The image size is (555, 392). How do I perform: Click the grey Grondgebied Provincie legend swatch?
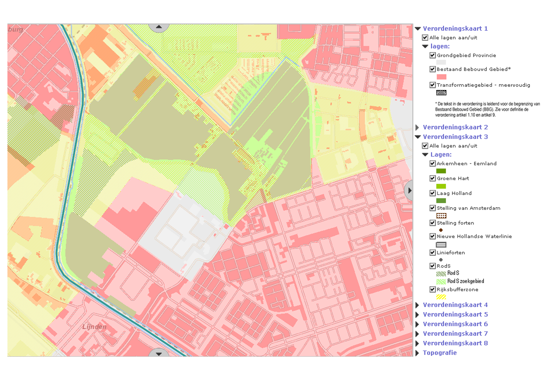[441, 62]
